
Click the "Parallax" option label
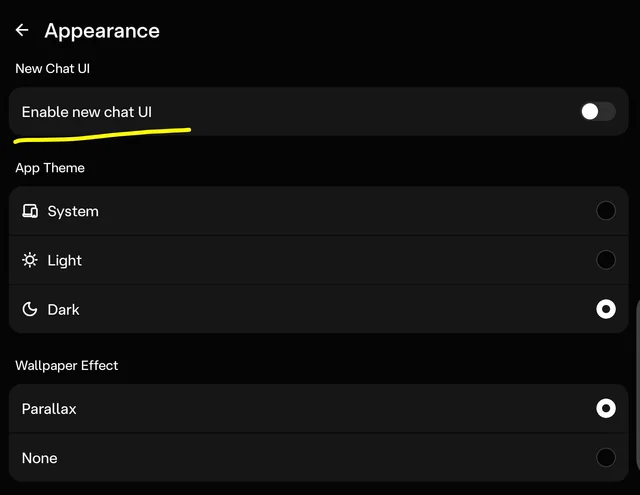point(49,408)
